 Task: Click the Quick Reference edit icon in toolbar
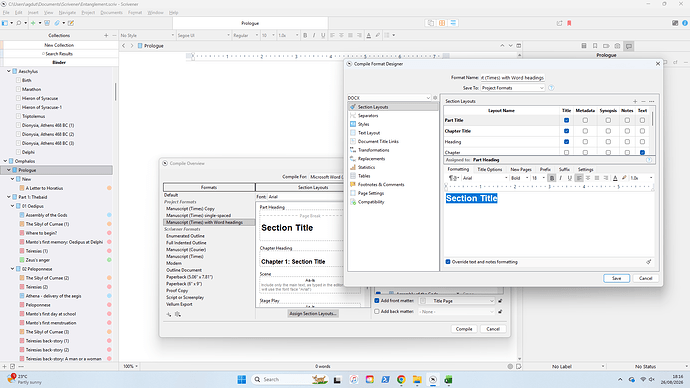(x=70, y=23)
